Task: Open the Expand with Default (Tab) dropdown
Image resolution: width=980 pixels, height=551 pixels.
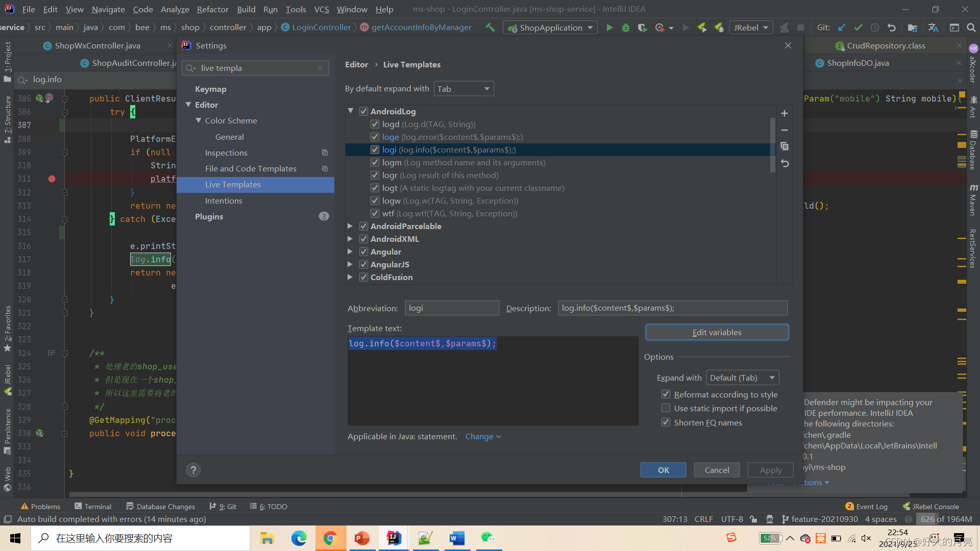Action: 742,378
